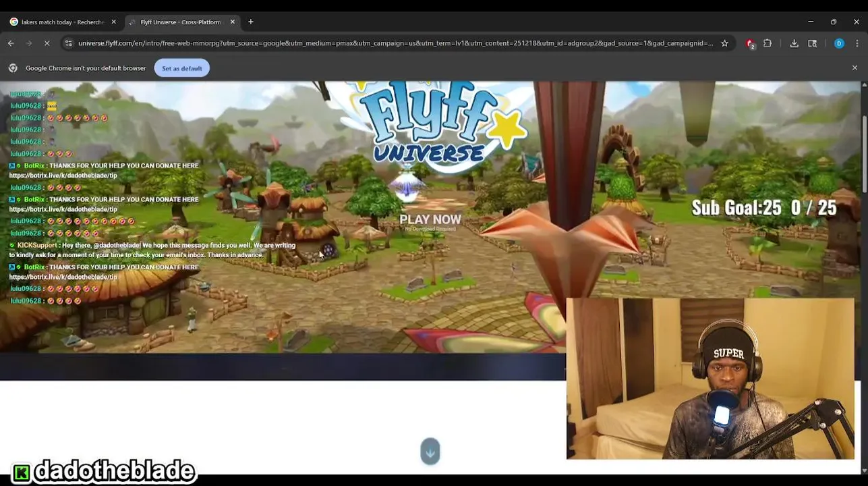Click the first botrix.live tip link in chat
868x486 pixels.
63,175
